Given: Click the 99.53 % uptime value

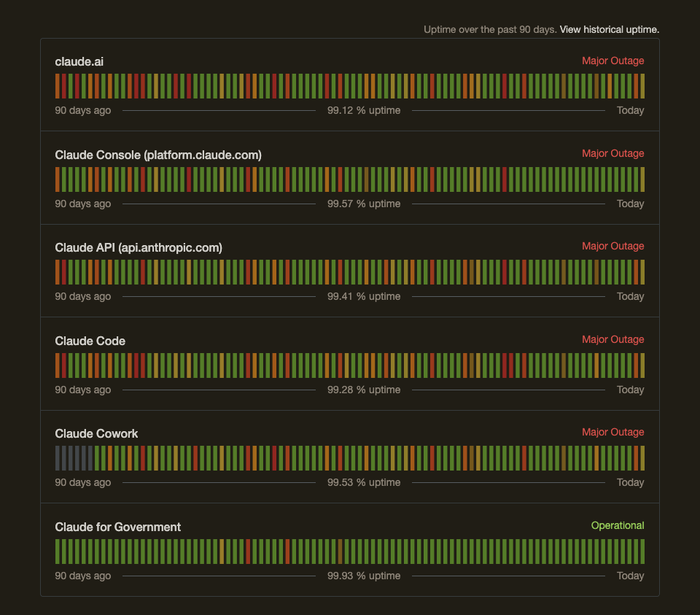Looking at the screenshot, I should click(x=364, y=482).
